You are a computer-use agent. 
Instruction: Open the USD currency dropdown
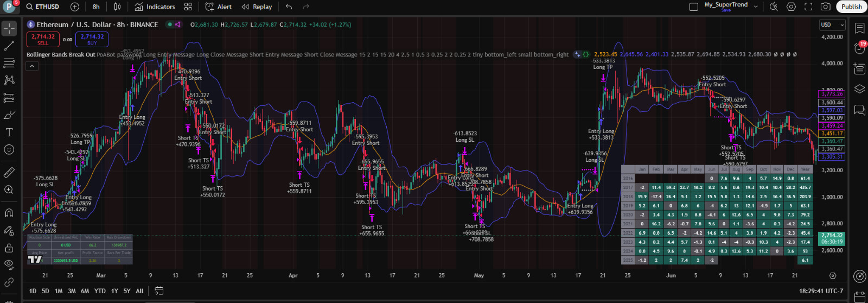tap(832, 24)
